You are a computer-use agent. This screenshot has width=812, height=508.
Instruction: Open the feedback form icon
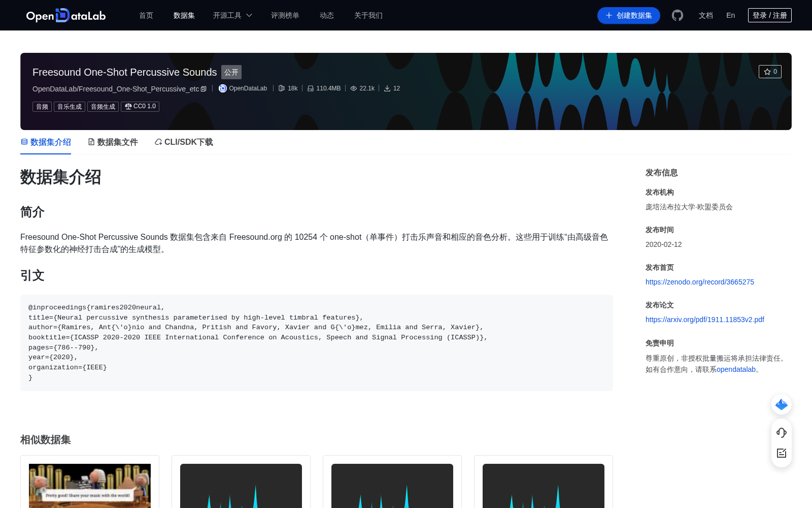tap(782, 453)
